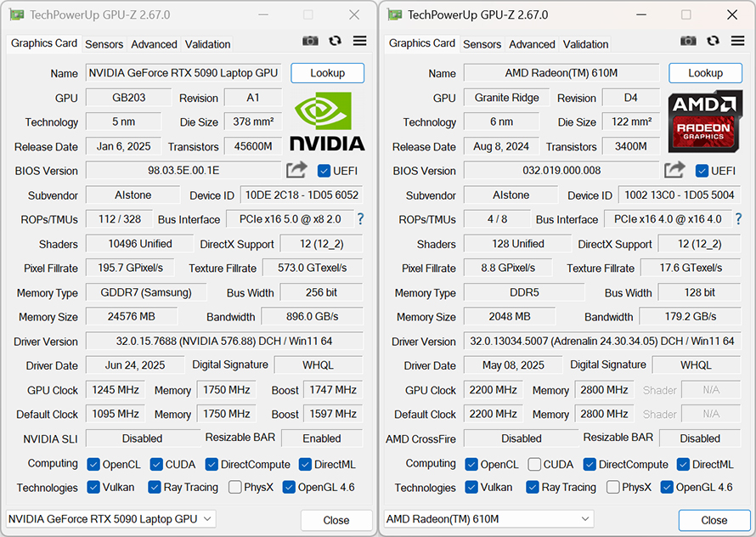Expand the AMD Radeon(TM) 610M GPU dropdown
The height and width of the screenshot is (537, 756).
pyautogui.click(x=489, y=519)
